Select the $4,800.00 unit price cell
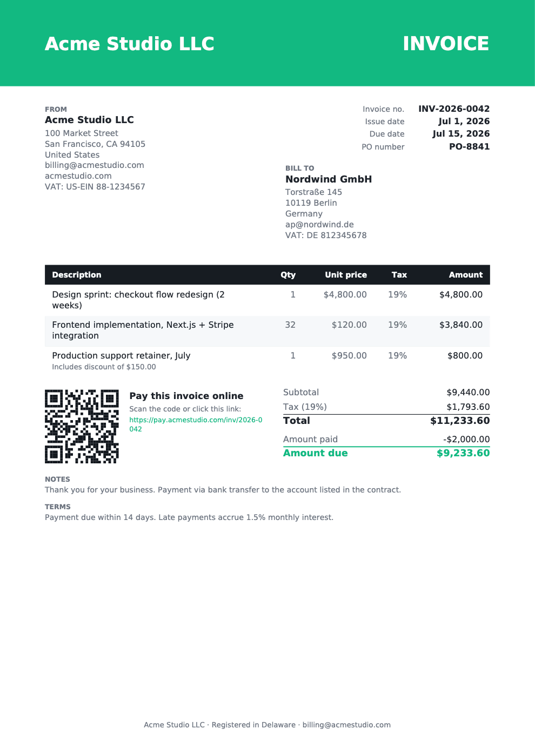The width and height of the screenshot is (535, 756). click(x=345, y=295)
